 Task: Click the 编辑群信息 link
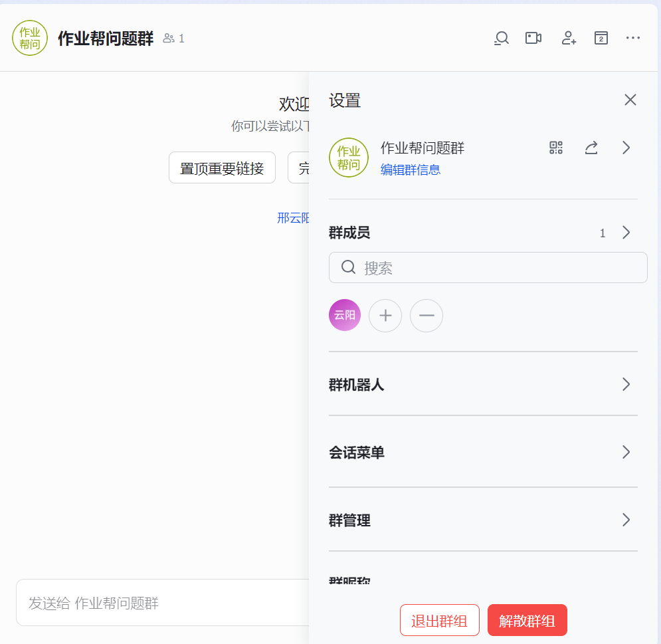point(411,169)
